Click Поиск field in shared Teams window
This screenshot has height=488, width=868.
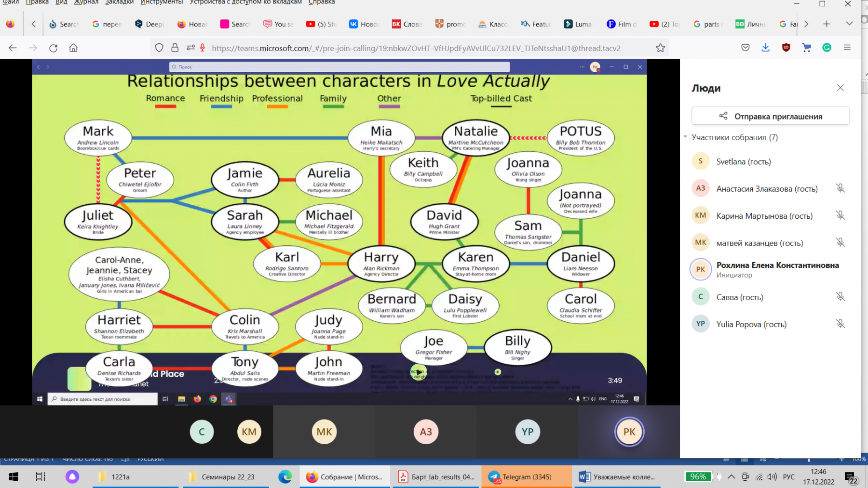tap(339, 67)
